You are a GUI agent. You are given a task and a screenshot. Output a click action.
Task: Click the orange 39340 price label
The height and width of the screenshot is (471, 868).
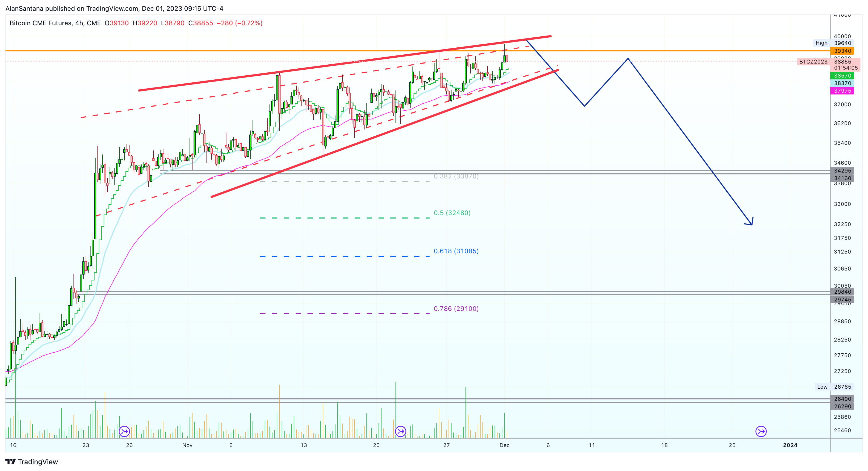[842, 51]
